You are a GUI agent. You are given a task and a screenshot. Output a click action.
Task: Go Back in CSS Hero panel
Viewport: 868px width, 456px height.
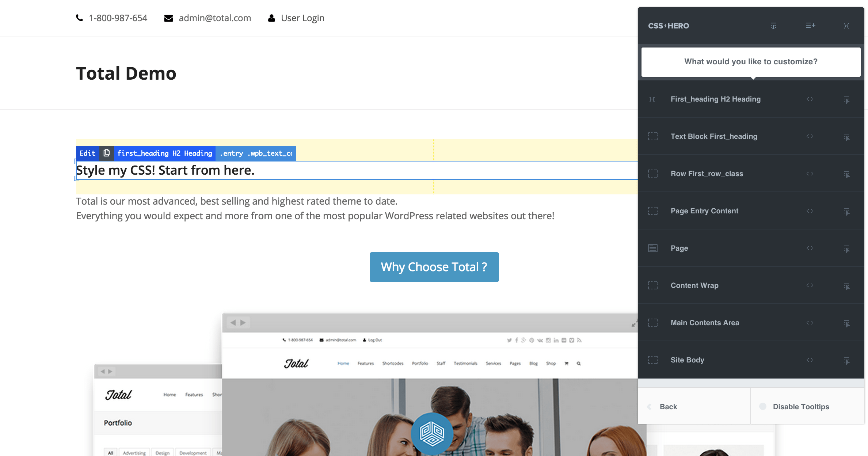coord(694,406)
